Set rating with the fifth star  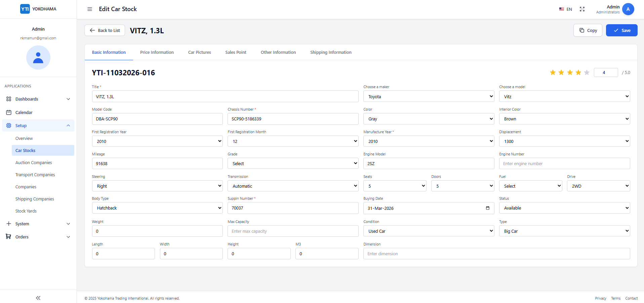[587, 72]
